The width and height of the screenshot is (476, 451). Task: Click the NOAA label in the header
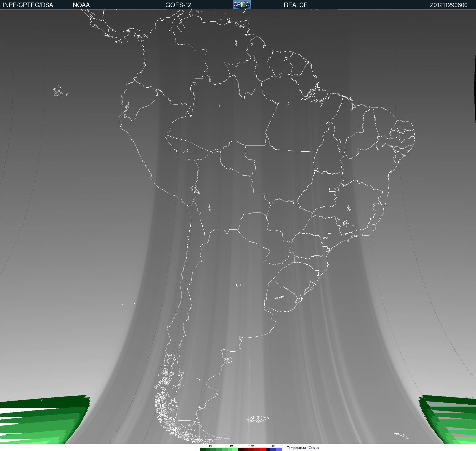click(81, 5)
